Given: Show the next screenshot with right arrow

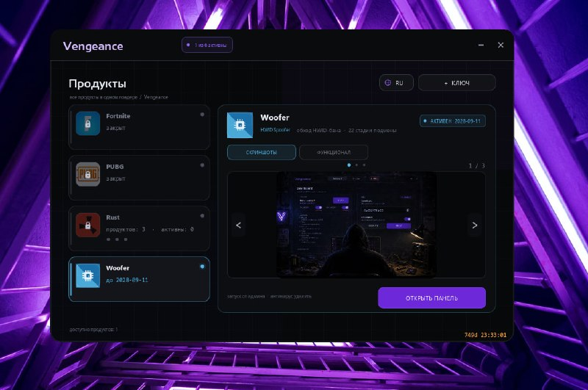Looking at the screenshot, I should [x=474, y=225].
